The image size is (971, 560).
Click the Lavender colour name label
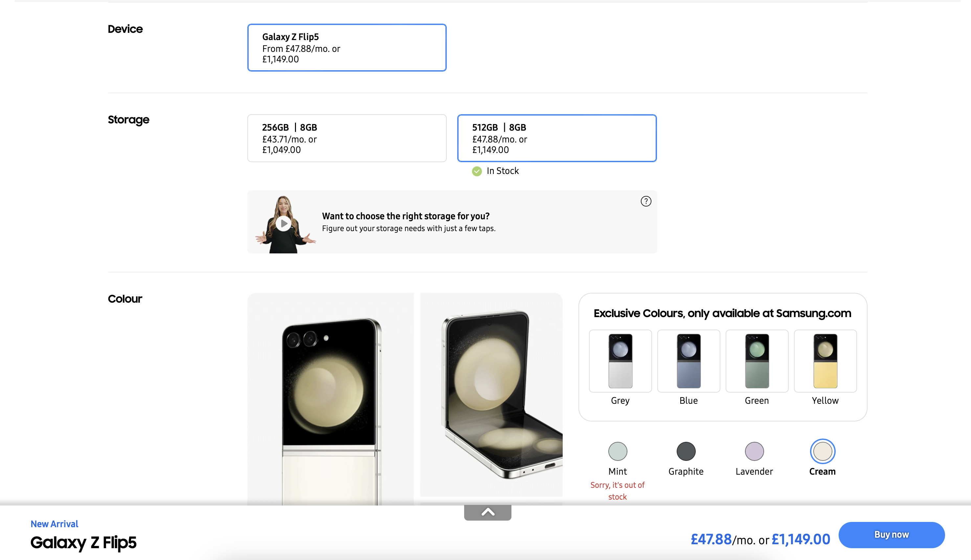coord(754,472)
